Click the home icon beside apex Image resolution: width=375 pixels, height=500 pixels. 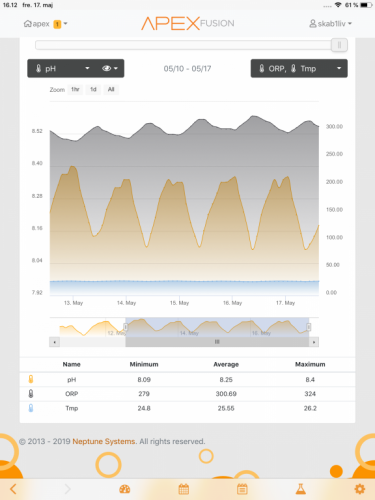[x=27, y=24]
